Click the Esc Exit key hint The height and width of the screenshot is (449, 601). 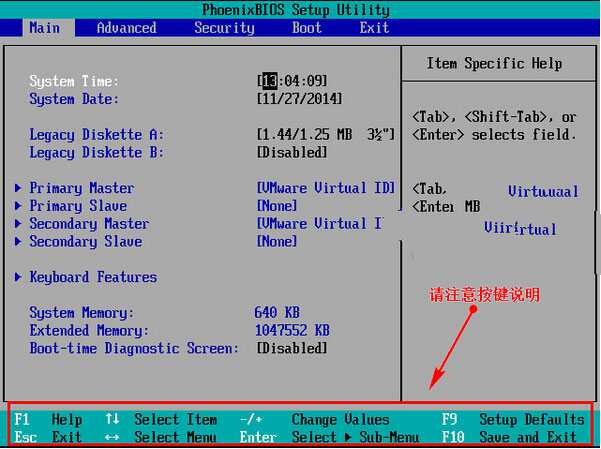pyautogui.click(x=48, y=437)
